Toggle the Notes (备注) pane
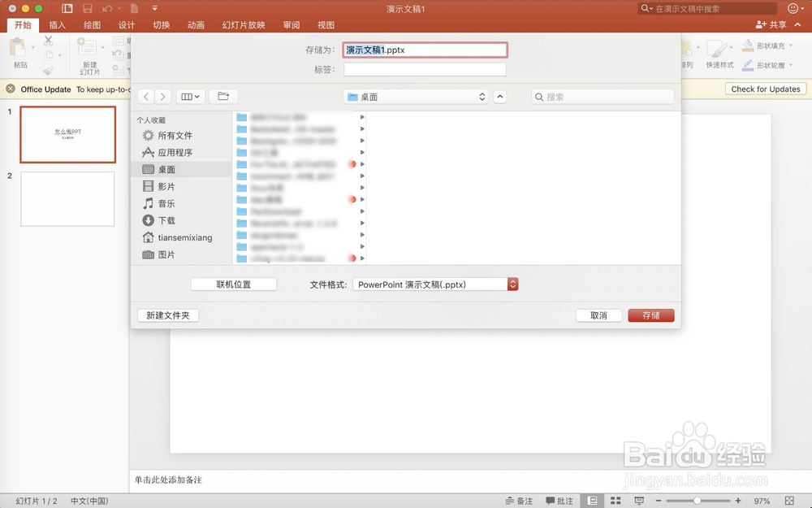 tap(520, 501)
